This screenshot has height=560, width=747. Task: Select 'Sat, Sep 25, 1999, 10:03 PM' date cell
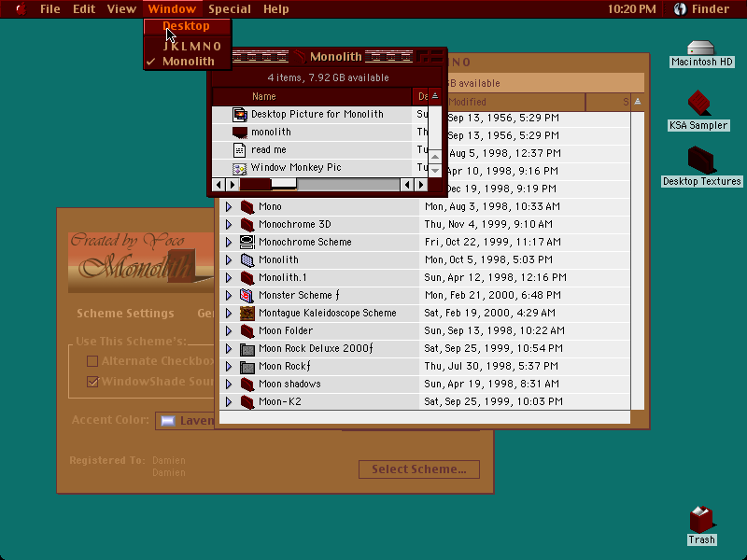(494, 401)
